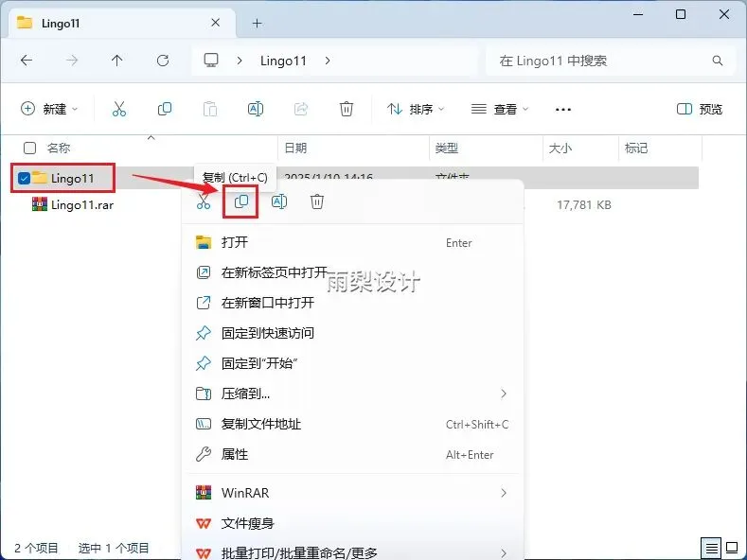747x560 pixels.
Task: Open the three-dot more options menu
Action: point(563,110)
